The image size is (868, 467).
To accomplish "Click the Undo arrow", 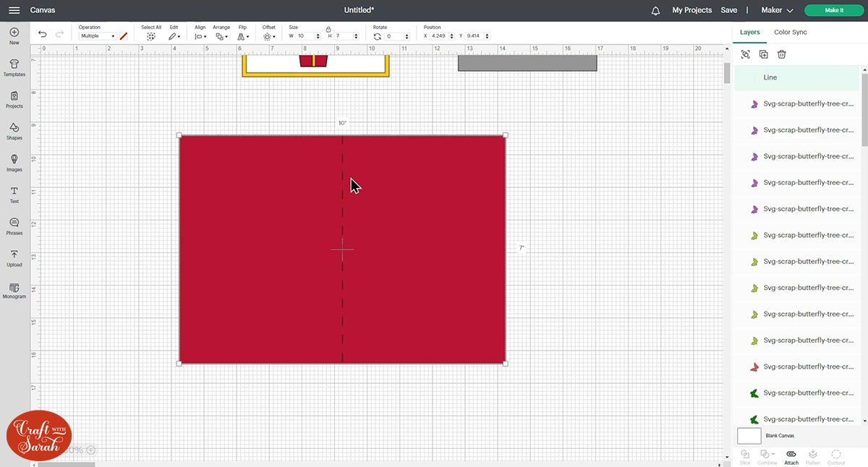I will (x=43, y=35).
